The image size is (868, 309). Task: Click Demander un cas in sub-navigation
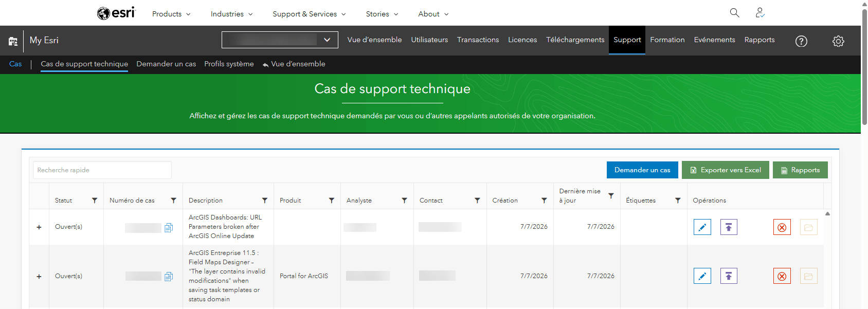pyautogui.click(x=166, y=64)
